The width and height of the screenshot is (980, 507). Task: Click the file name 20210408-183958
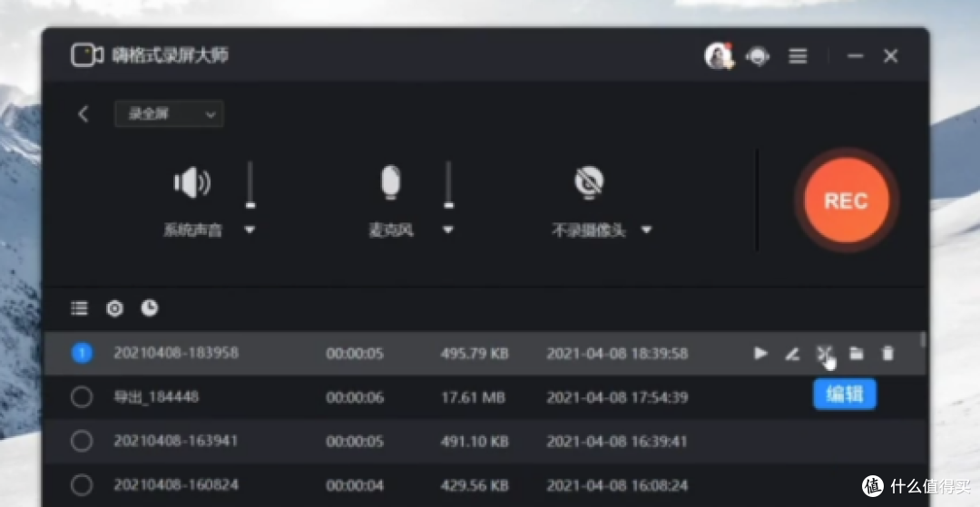click(176, 353)
